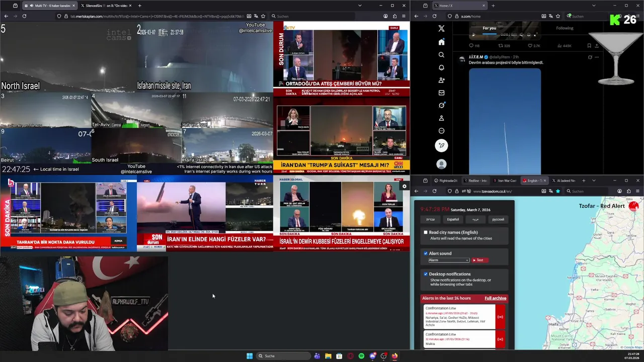Switch to the Following tab on X
Viewport: 644px width, 362px height.
click(x=565, y=28)
